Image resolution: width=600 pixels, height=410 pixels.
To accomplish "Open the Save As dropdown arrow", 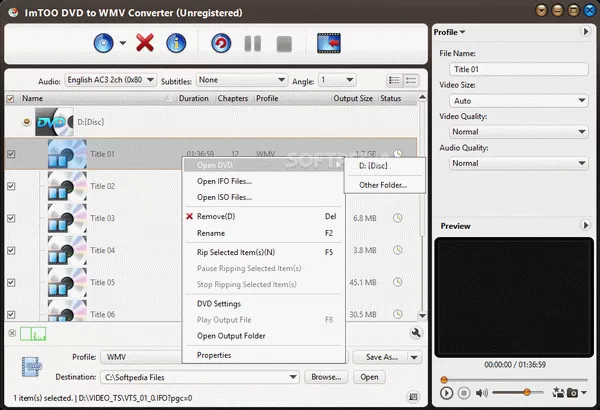I will [414, 357].
